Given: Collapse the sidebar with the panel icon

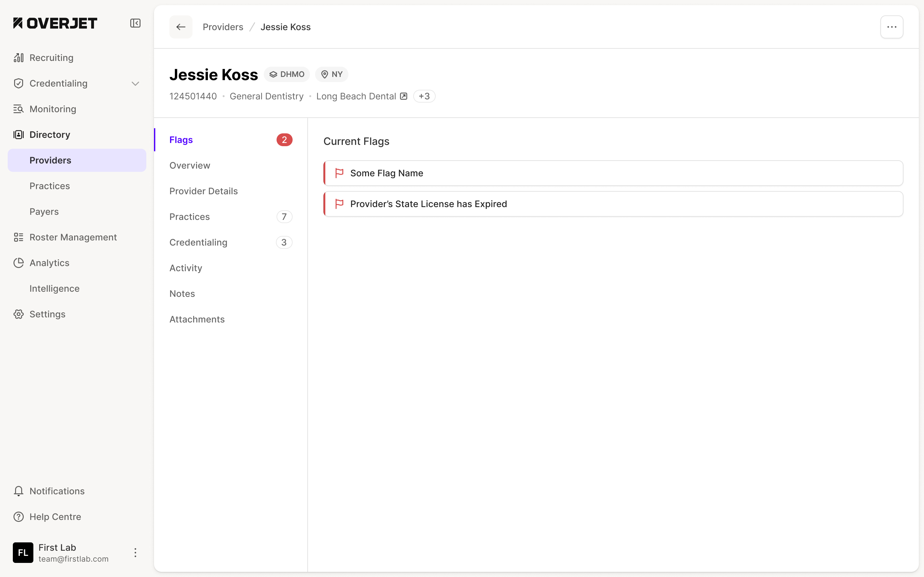Looking at the screenshot, I should point(135,23).
